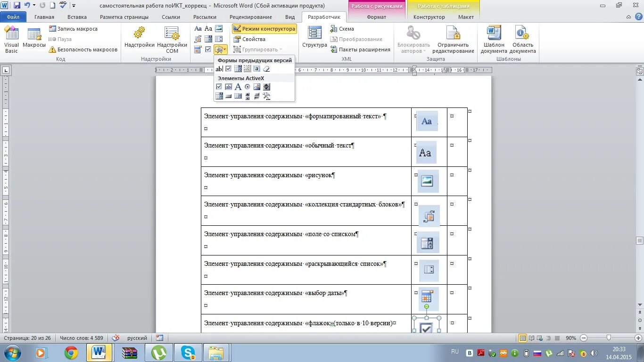Insert ActiveX check box control

(219, 87)
